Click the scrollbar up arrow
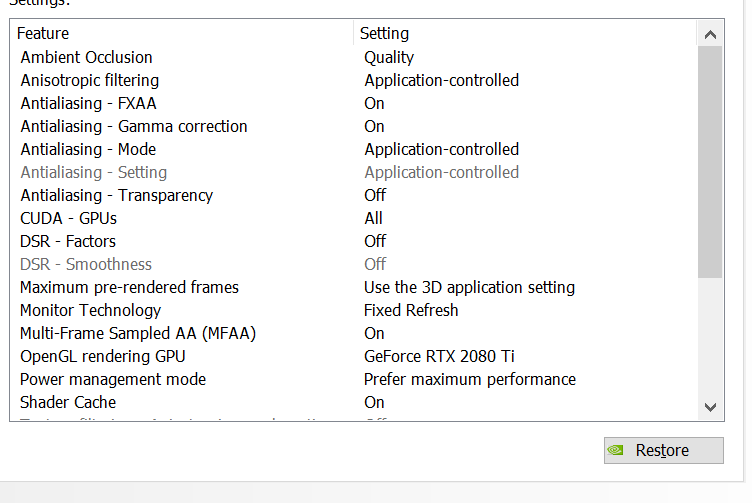The image size is (752, 503). (710, 35)
